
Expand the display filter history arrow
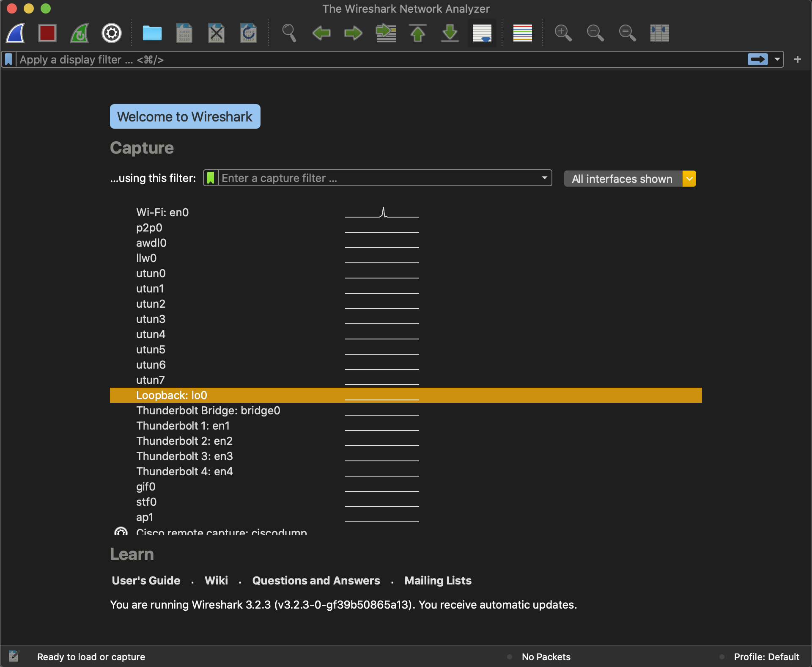coord(777,59)
